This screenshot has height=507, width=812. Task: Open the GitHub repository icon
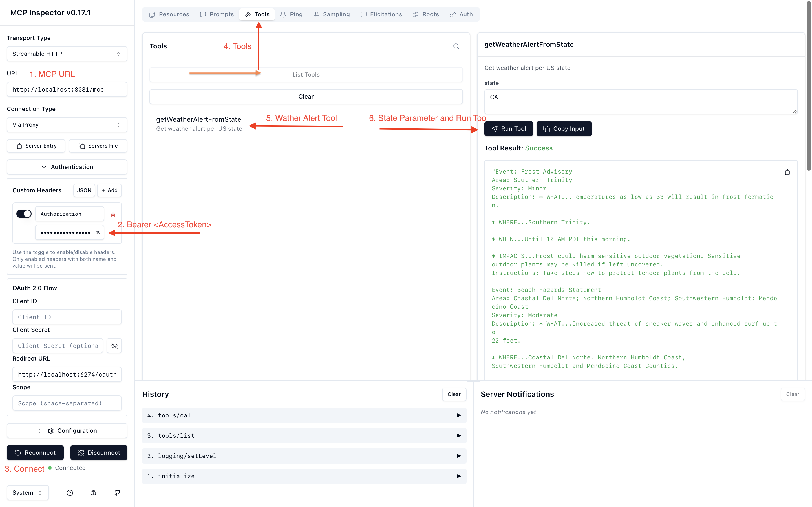coord(117,493)
